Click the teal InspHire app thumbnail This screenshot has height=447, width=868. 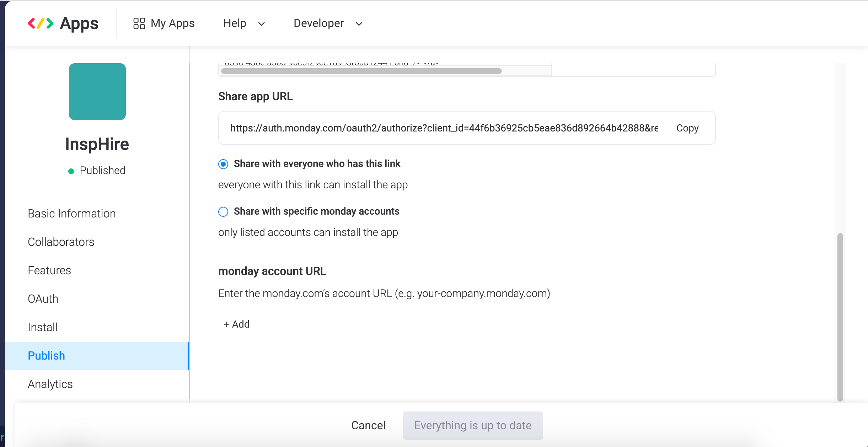pos(97,92)
